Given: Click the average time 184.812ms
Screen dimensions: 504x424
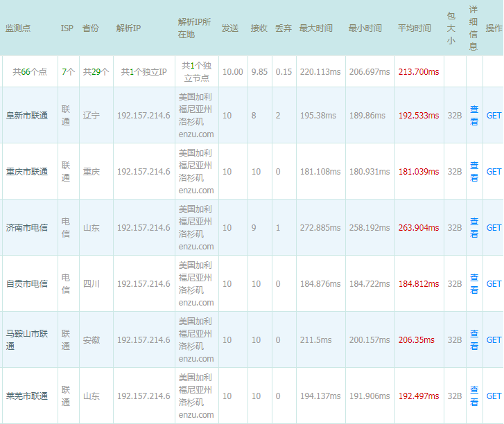Looking at the screenshot, I should (x=419, y=284).
